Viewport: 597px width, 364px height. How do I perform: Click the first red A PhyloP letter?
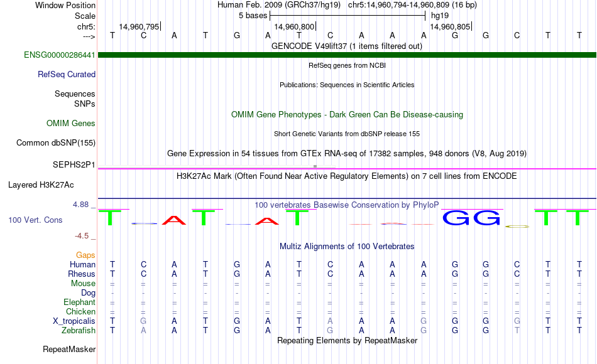(x=174, y=220)
